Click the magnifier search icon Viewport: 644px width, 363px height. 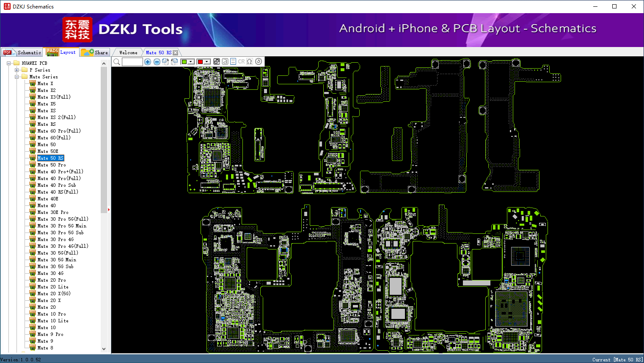pyautogui.click(x=117, y=62)
